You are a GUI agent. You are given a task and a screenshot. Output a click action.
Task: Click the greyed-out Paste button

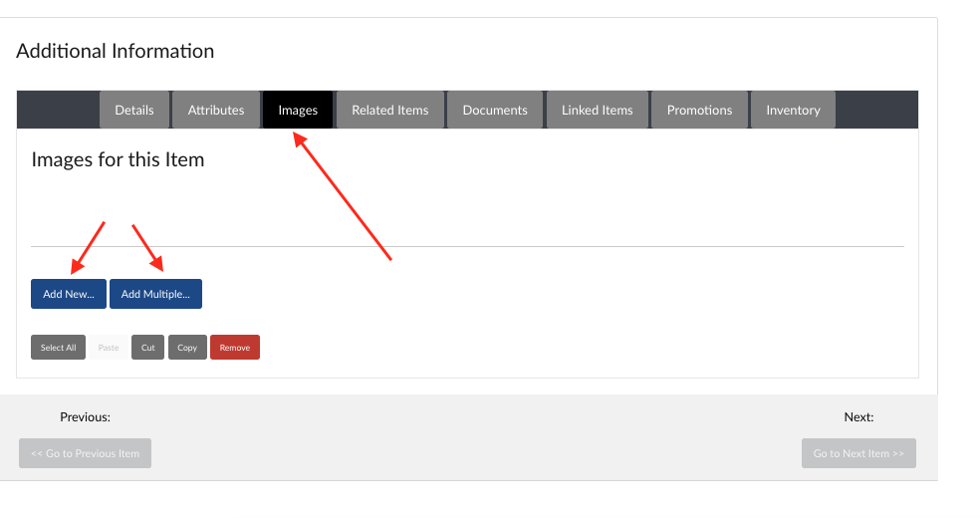tap(109, 348)
